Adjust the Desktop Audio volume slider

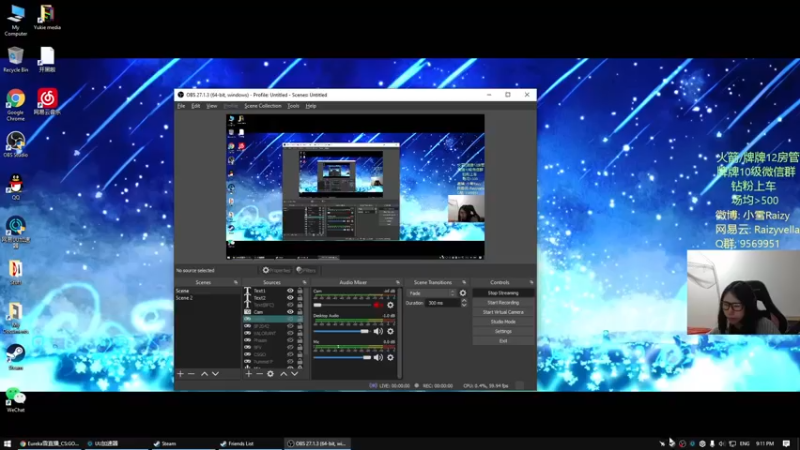(x=342, y=332)
